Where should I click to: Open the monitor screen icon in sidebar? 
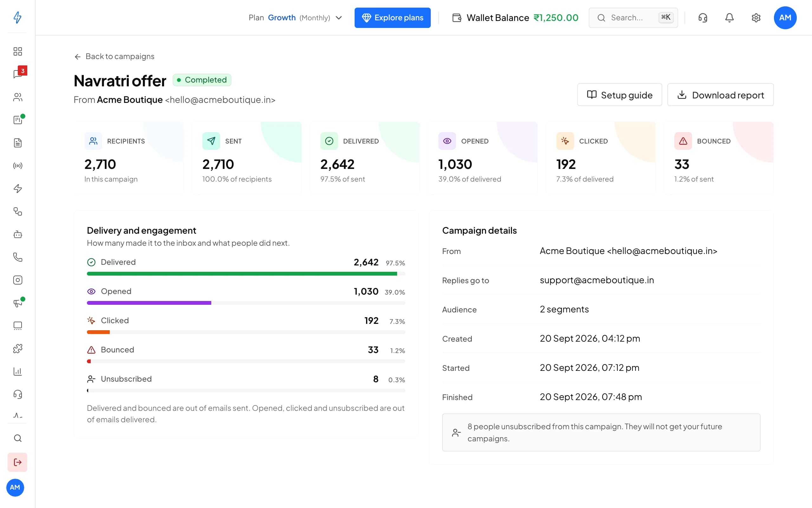(17, 325)
